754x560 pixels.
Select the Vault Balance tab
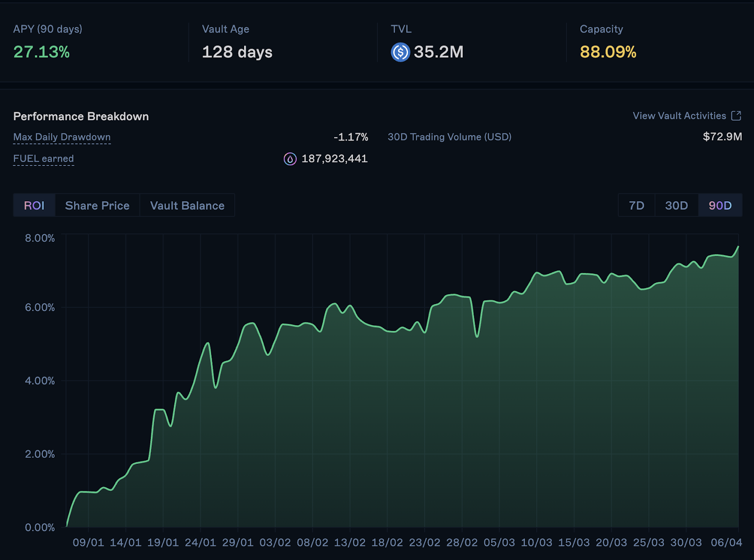coord(187,206)
